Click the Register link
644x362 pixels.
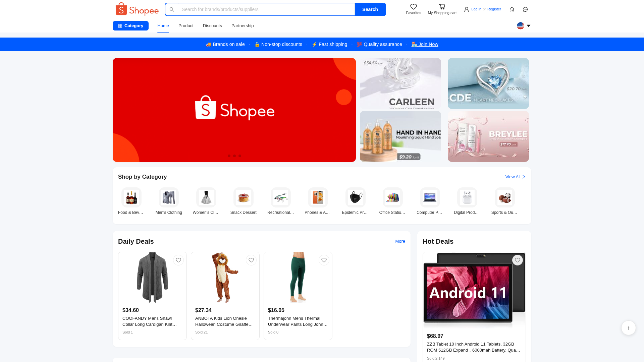(494, 9)
